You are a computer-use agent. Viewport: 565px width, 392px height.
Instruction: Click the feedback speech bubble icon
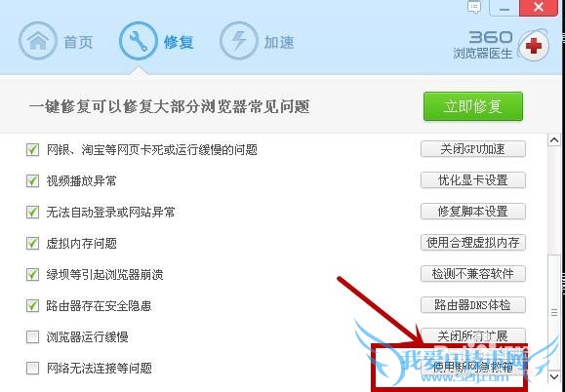coord(474,7)
